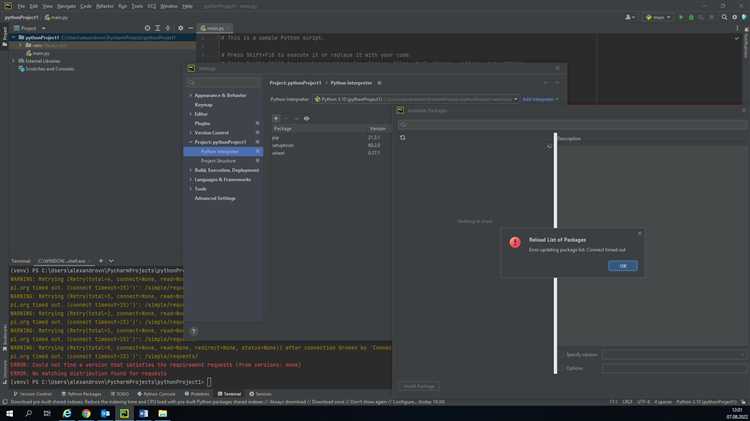Select Scratches and Consoles in the project tree
The image size is (750, 421).
coord(50,69)
